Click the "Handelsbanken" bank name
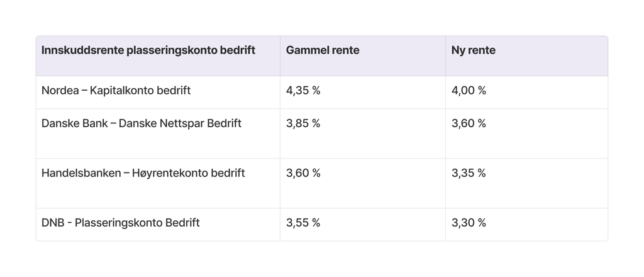This screenshot has height=277, width=644. [81, 173]
